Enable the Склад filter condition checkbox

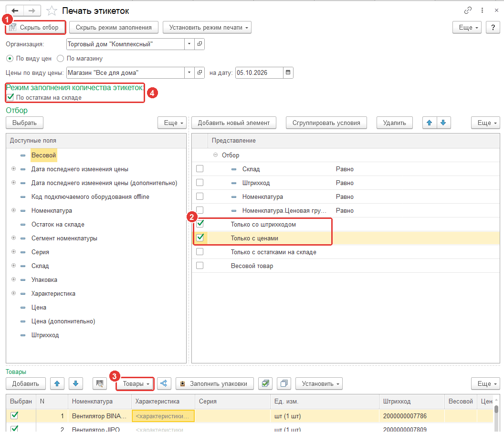(199, 169)
